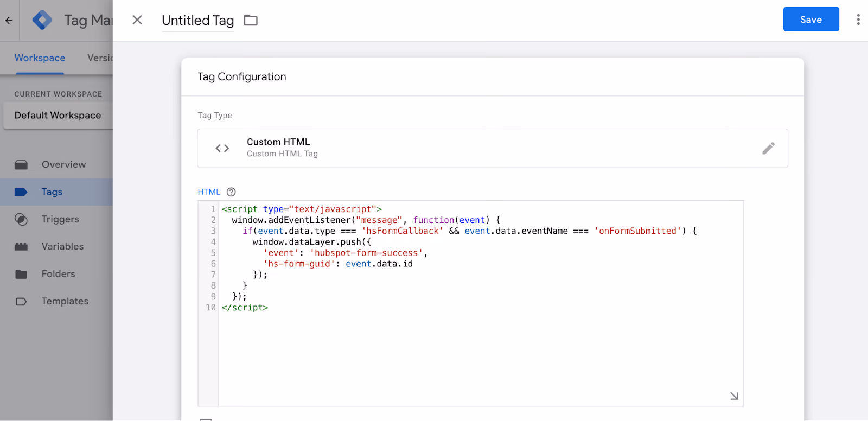Image resolution: width=868 pixels, height=421 pixels.
Task: Close the Untitled Tag editor panel
Action: click(x=137, y=20)
